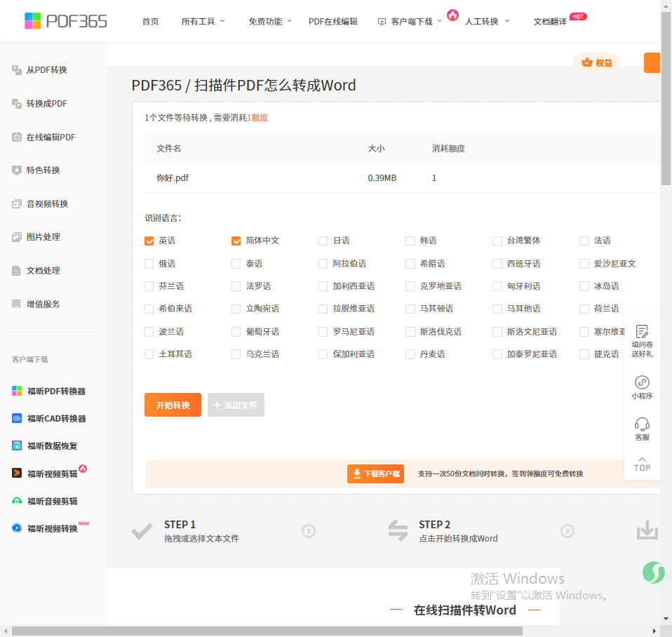Enable the 日语 checkbox
Screen dimensions: 672x637
tap(323, 241)
